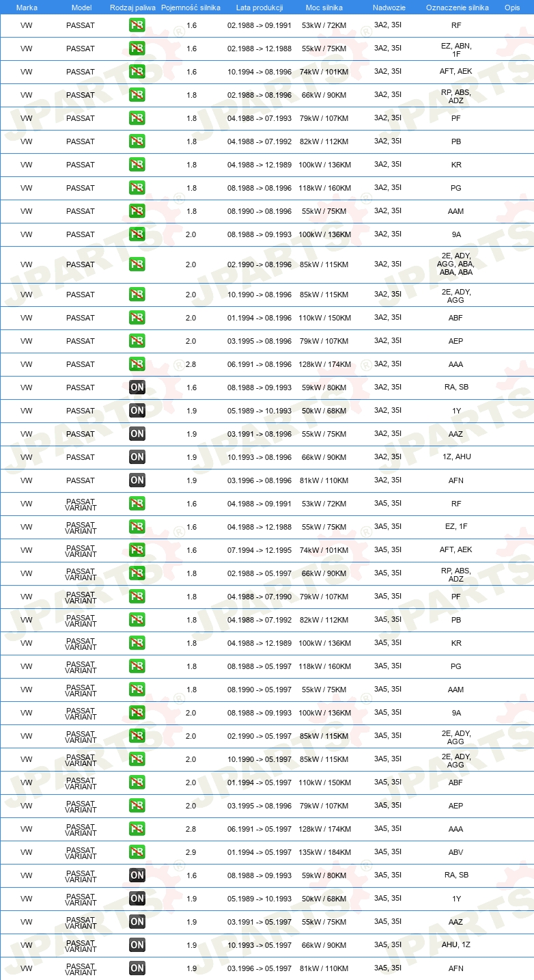Select the date range 10.1994 -> 08.1996
This screenshot has width=534, height=980.
259,72
